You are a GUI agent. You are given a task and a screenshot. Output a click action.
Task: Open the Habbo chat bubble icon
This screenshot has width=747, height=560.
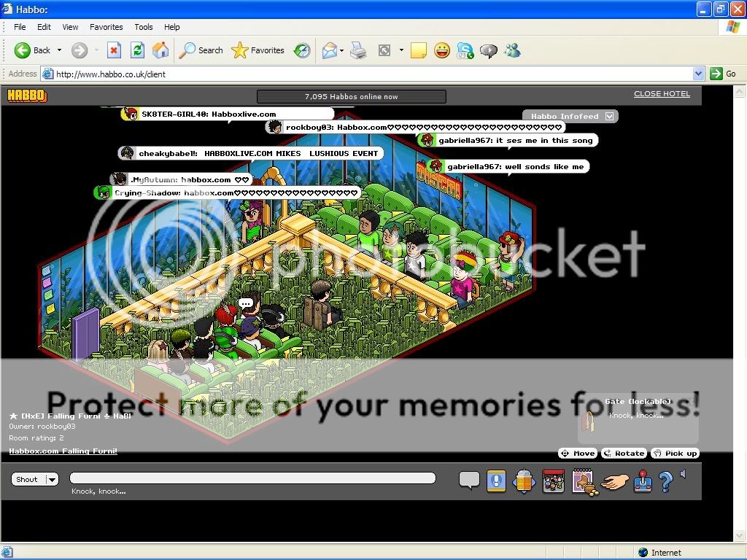[x=469, y=481]
